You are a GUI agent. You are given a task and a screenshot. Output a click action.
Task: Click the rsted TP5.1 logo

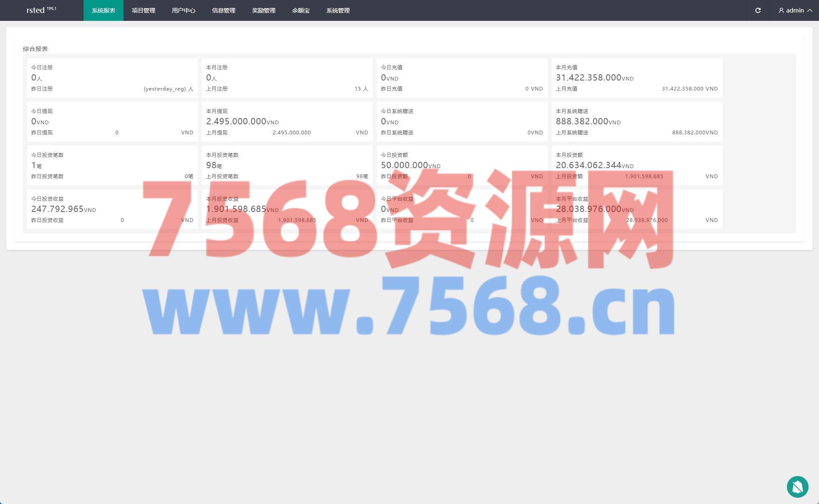(41, 10)
